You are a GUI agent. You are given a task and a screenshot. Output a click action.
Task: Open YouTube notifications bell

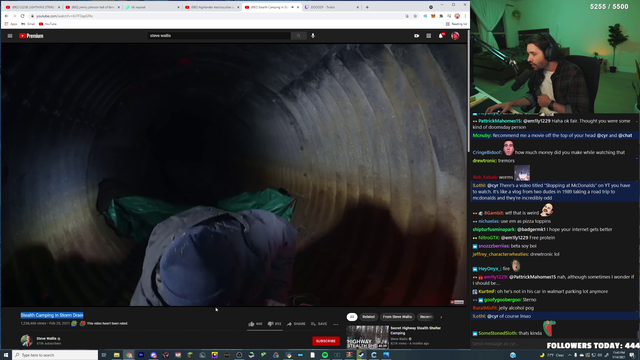441,36
